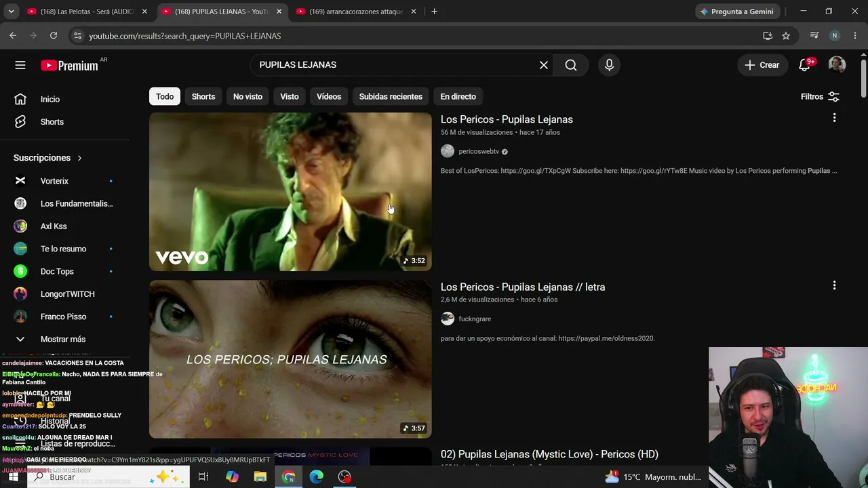The image size is (868, 488).
Task: Open Te lo resumo subscription channel
Action: tap(64, 249)
